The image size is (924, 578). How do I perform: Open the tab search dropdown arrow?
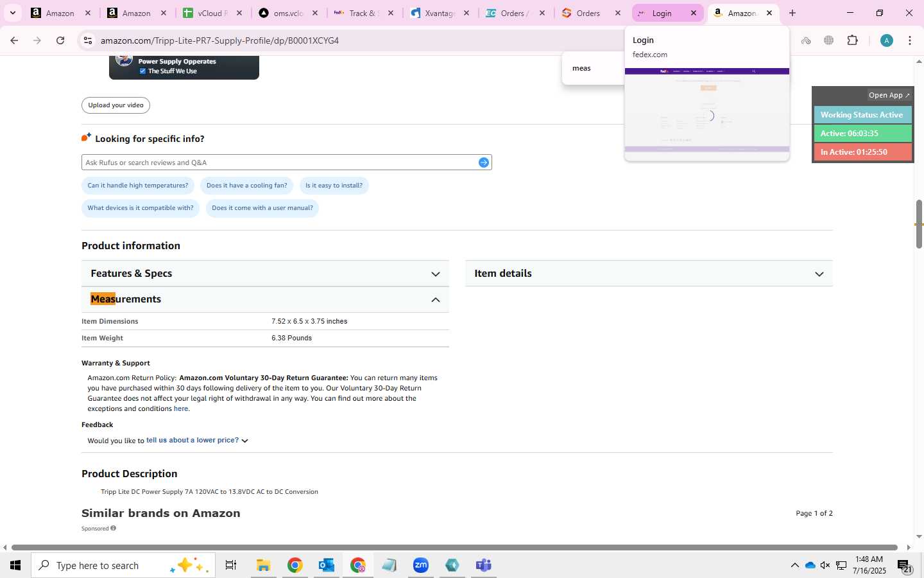12,13
